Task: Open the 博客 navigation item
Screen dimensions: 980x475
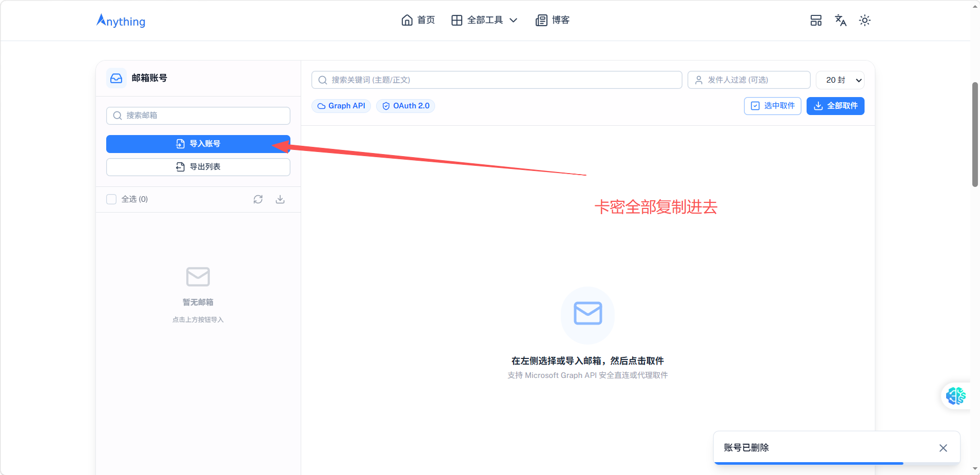Action: pyautogui.click(x=553, y=20)
